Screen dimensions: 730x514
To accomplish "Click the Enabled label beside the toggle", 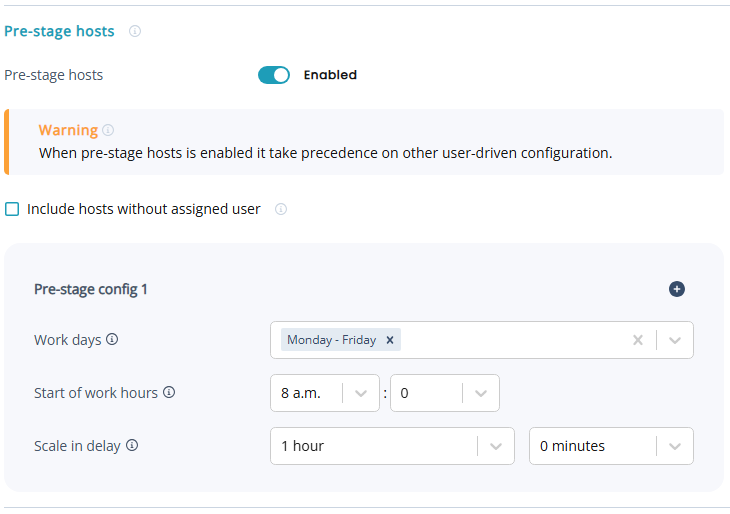I will coord(330,75).
